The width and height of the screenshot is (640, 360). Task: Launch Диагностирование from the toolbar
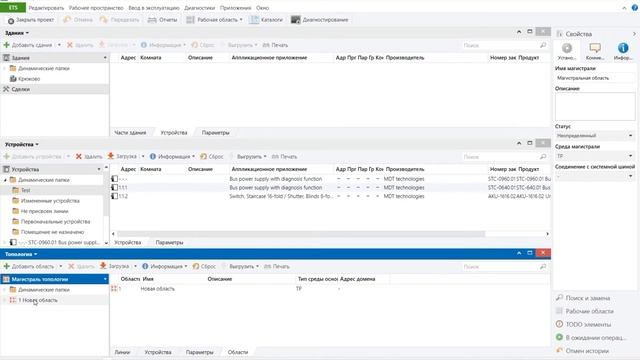320,20
